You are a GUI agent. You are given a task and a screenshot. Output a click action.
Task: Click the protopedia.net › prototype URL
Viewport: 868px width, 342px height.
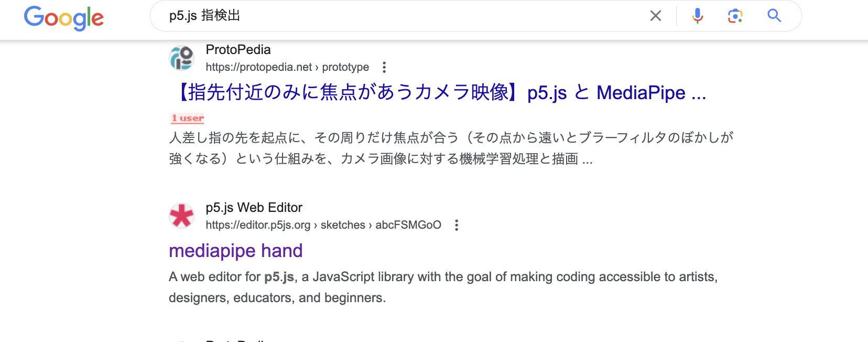287,67
